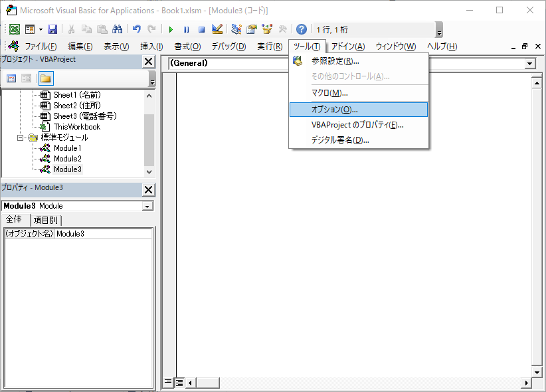Viewport: 546px width, 392px height.
Task: Click Full Module View button
Action: coord(179,383)
